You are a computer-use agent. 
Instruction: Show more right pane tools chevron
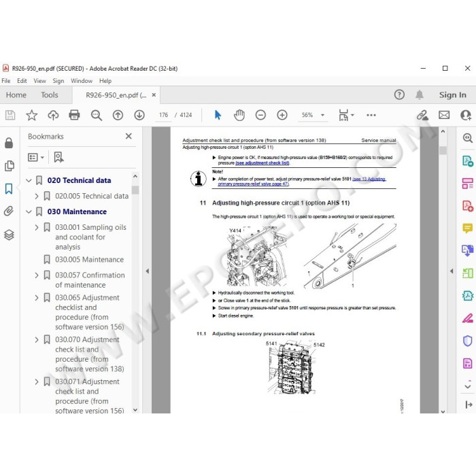[468, 386]
